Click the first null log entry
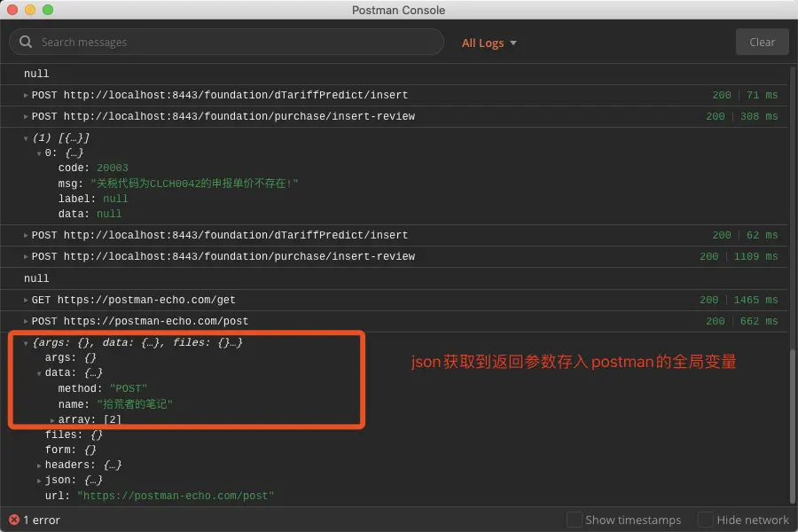 36,74
